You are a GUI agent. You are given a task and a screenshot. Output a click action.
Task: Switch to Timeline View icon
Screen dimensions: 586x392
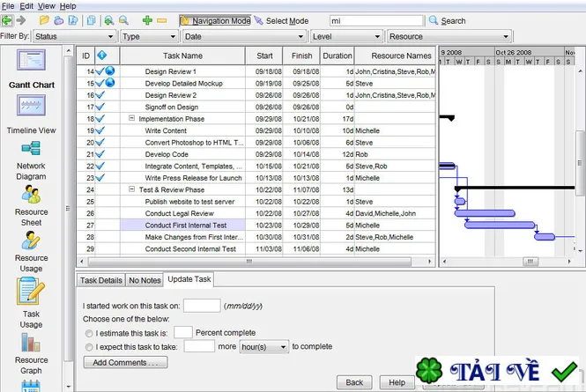[x=31, y=105]
